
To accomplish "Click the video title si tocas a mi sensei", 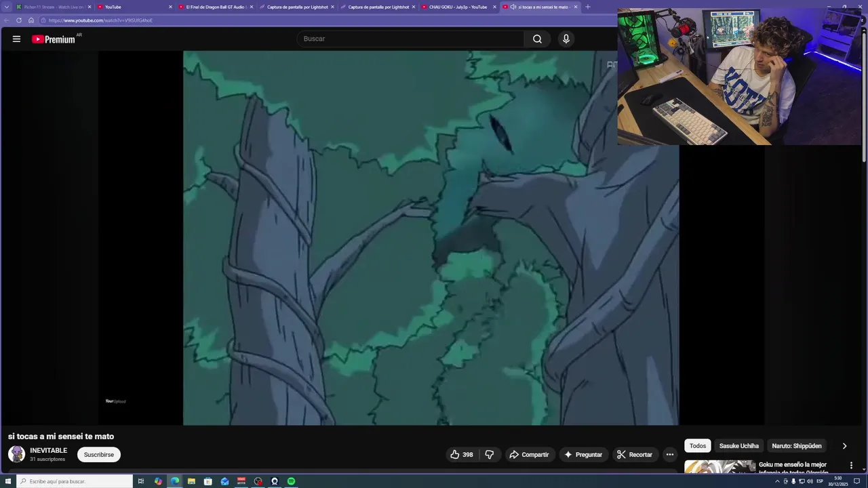I will pos(61,436).
